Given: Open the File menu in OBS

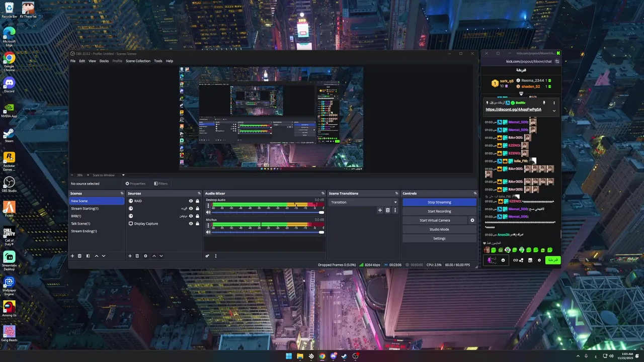Looking at the screenshot, I should pyautogui.click(x=73, y=61).
